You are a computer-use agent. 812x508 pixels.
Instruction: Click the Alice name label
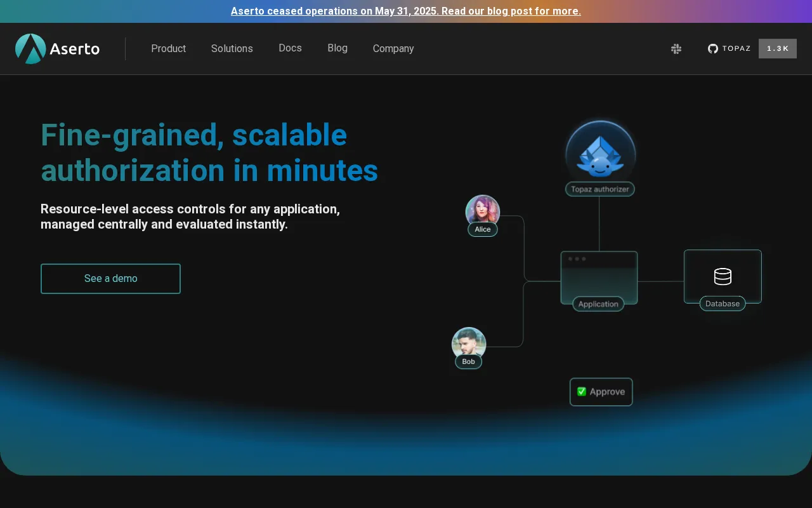pos(483,229)
